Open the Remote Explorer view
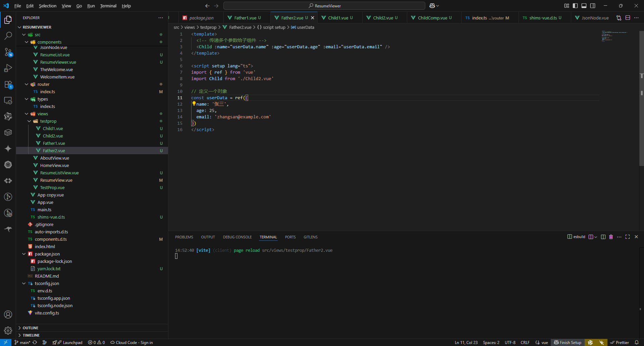Viewport: 644px width, 346px height. 8,100
